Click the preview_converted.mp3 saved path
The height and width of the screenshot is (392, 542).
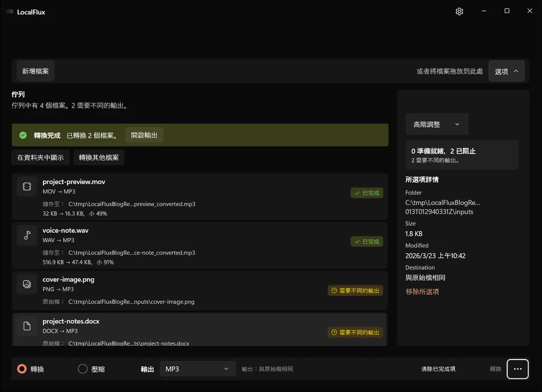tap(132, 204)
